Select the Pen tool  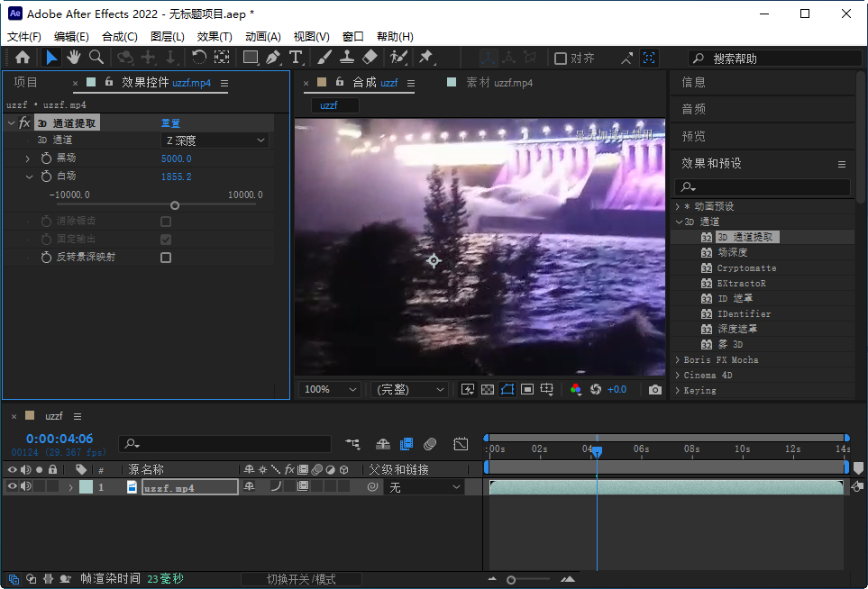pos(271,58)
